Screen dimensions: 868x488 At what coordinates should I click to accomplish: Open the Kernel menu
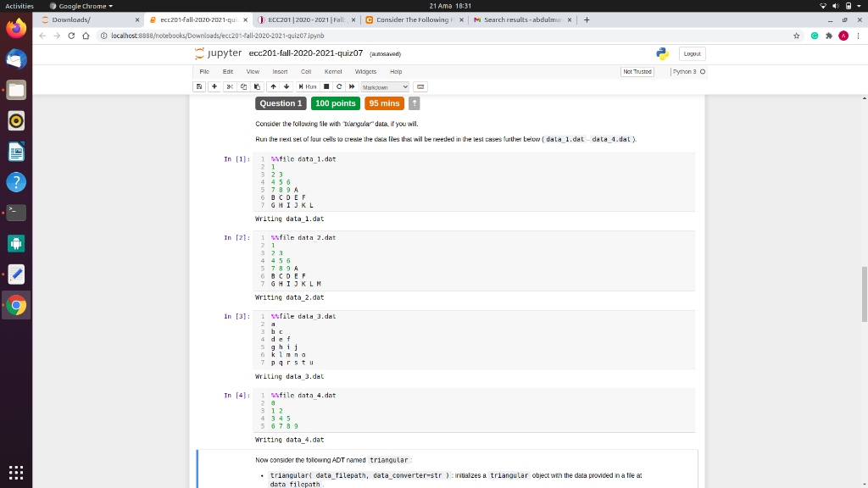[331, 72]
